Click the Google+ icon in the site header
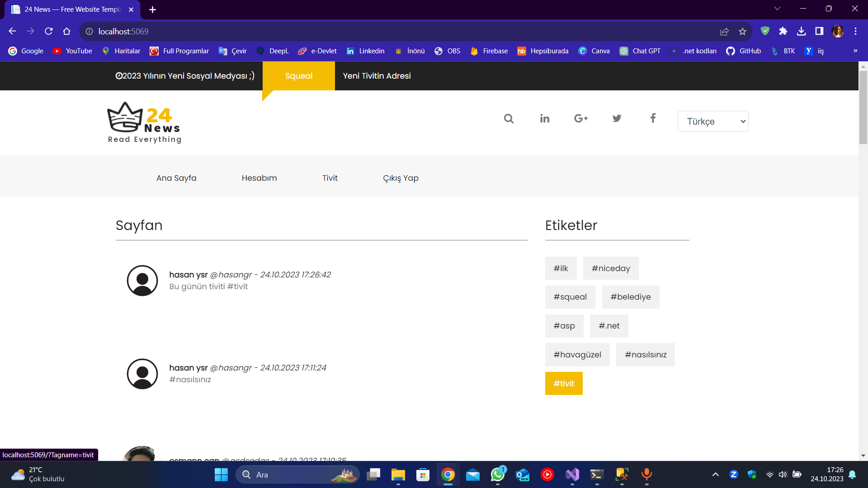This screenshot has height=488, width=868. 580,118
